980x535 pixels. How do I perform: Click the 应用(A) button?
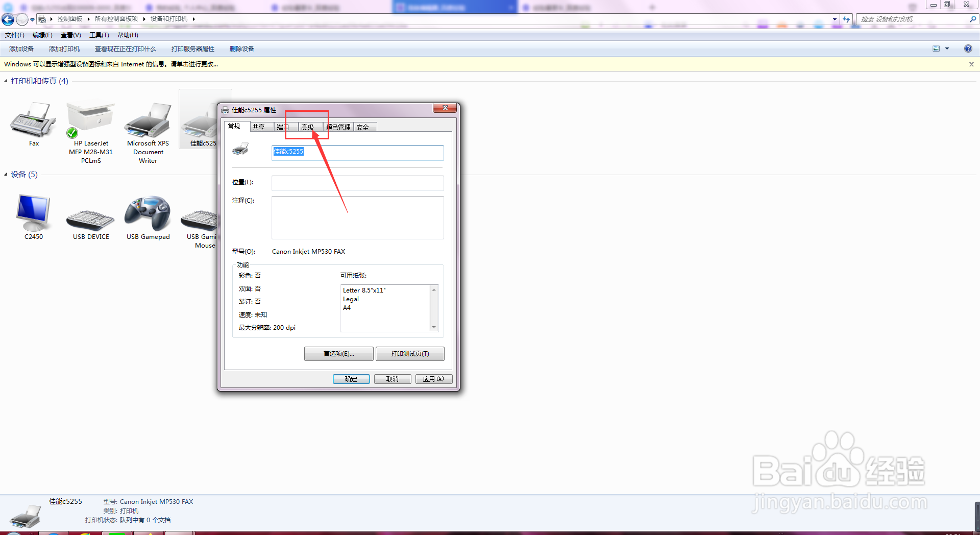tap(433, 379)
